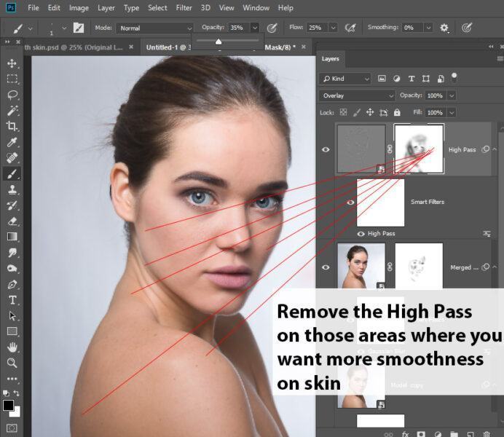Swap foreground and background colors
This screenshot has height=437, width=504.
point(16,393)
